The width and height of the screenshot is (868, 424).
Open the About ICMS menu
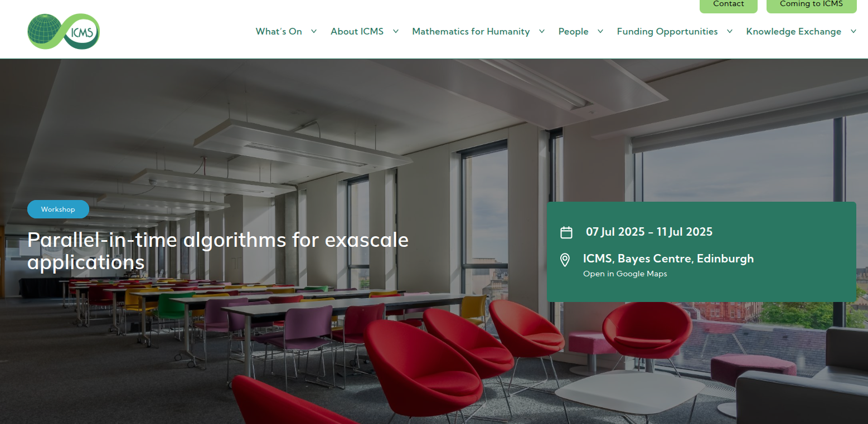357,31
